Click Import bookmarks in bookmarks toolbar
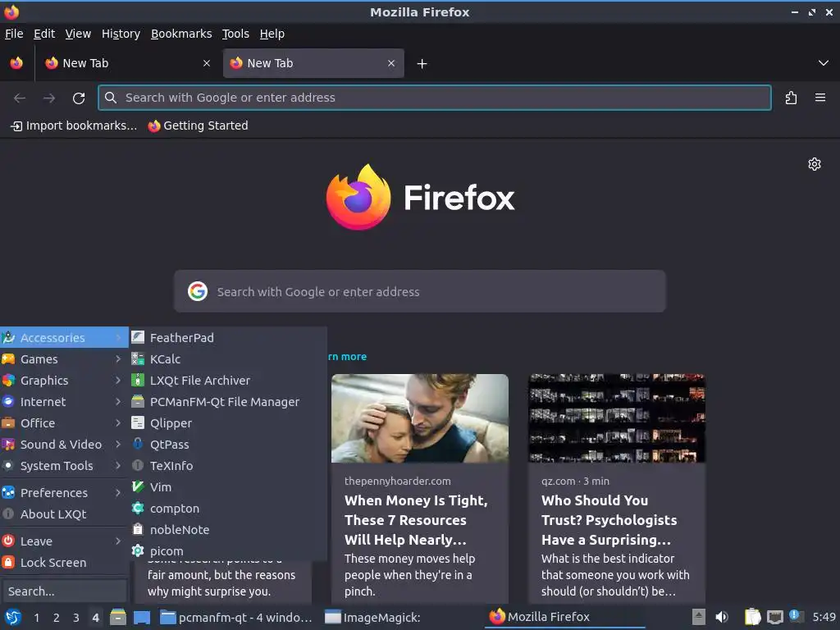840x630 pixels. click(x=74, y=126)
